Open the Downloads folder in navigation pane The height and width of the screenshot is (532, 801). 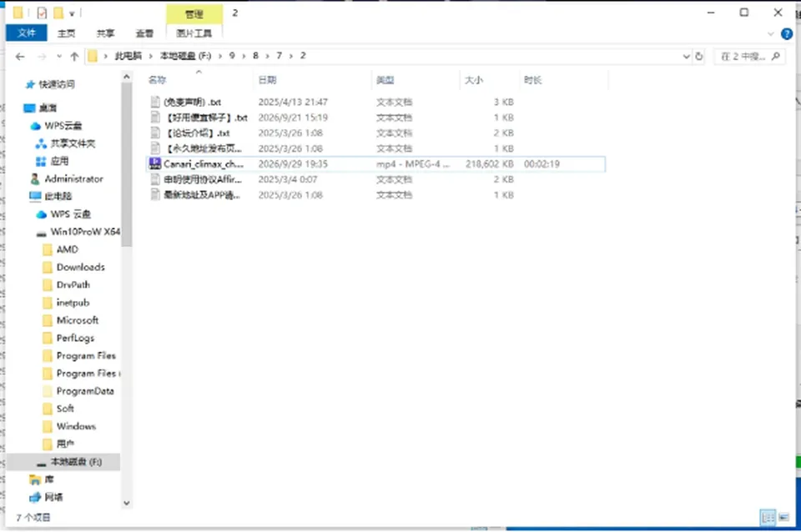pyautogui.click(x=81, y=267)
